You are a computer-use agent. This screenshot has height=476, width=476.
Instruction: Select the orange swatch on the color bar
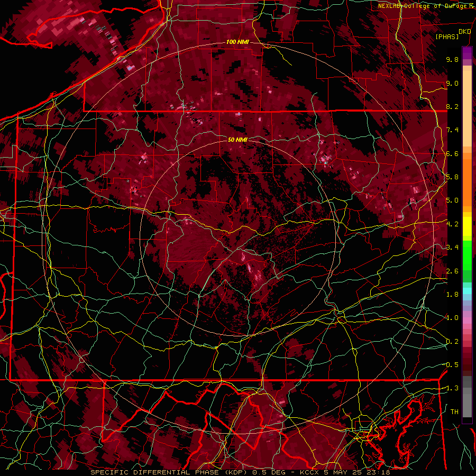tap(467, 181)
